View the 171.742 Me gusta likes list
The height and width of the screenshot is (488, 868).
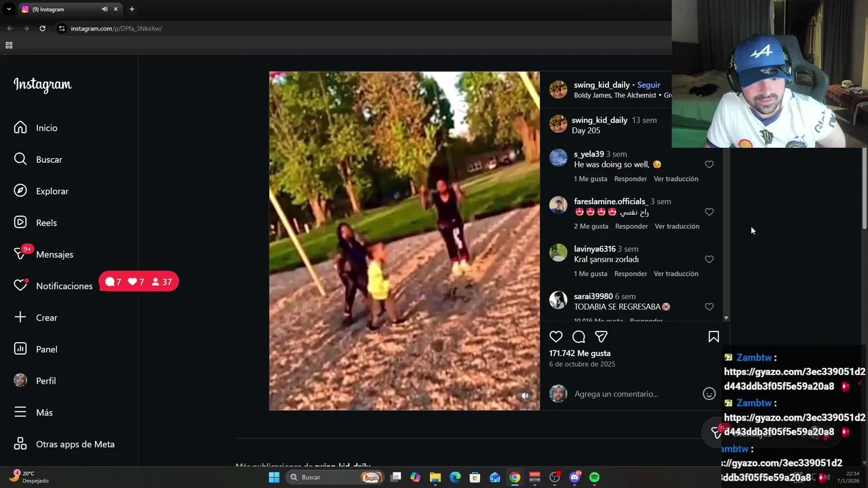580,353
